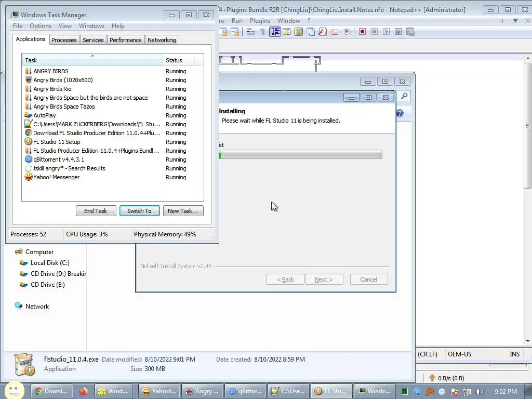Click Firefox icon on the taskbar
The height and width of the screenshot is (399, 532).
point(84,391)
